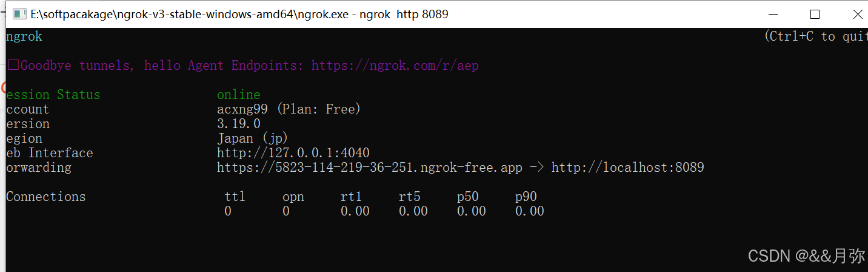Viewport: 868px width, 272px height.
Task: Click the ngrok-free.app forwarding URL
Action: pyautogui.click(x=370, y=168)
